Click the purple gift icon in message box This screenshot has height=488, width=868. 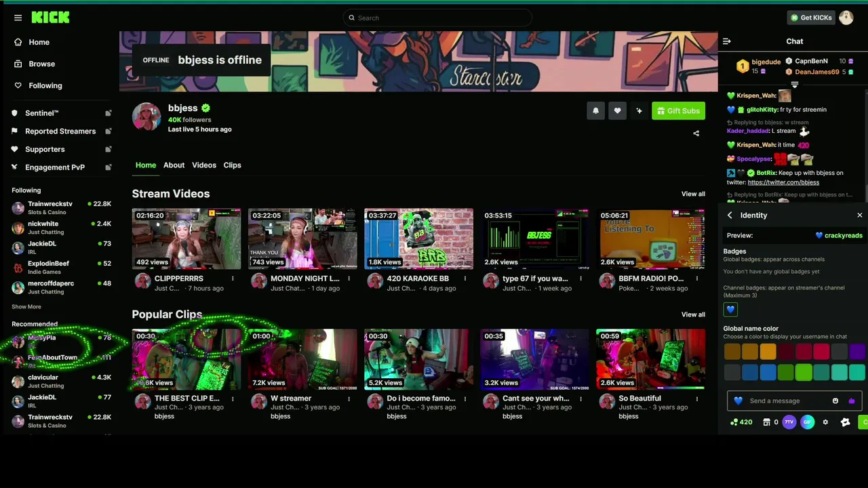[852, 401]
